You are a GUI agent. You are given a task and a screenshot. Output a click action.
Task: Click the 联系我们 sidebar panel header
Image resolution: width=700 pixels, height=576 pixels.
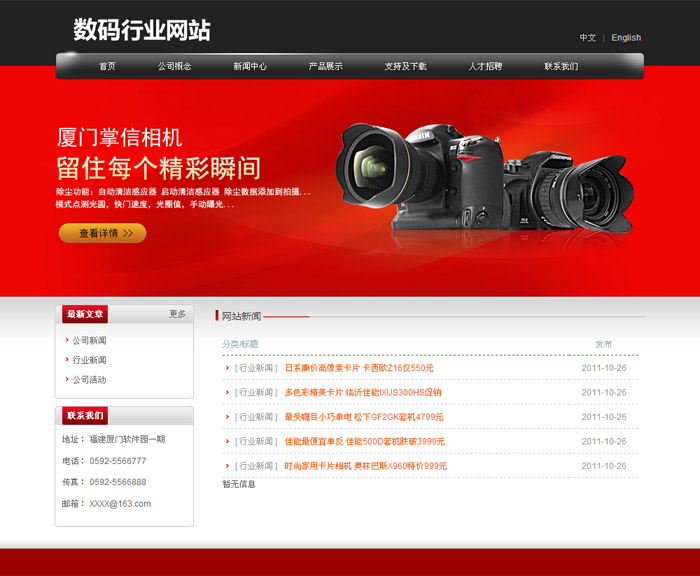[x=85, y=415]
